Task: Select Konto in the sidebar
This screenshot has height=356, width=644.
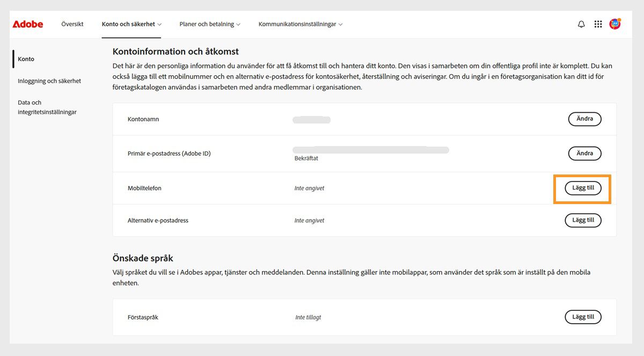Action: click(x=26, y=59)
